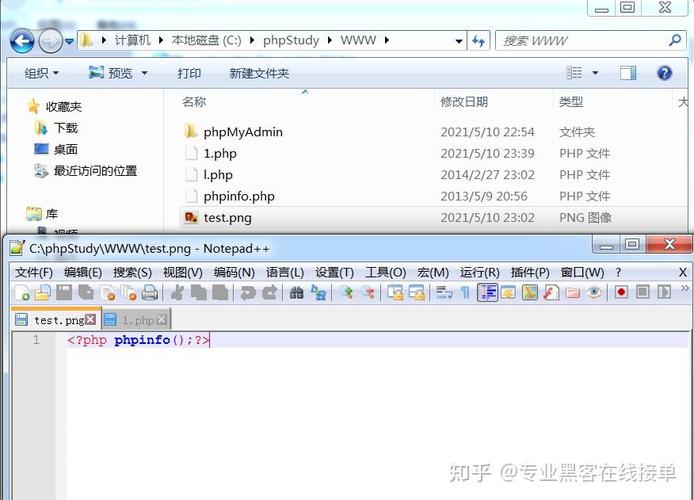Image resolution: width=694 pixels, height=500 pixels.
Task: Click the Explorer forward arrow button
Action: [50, 42]
